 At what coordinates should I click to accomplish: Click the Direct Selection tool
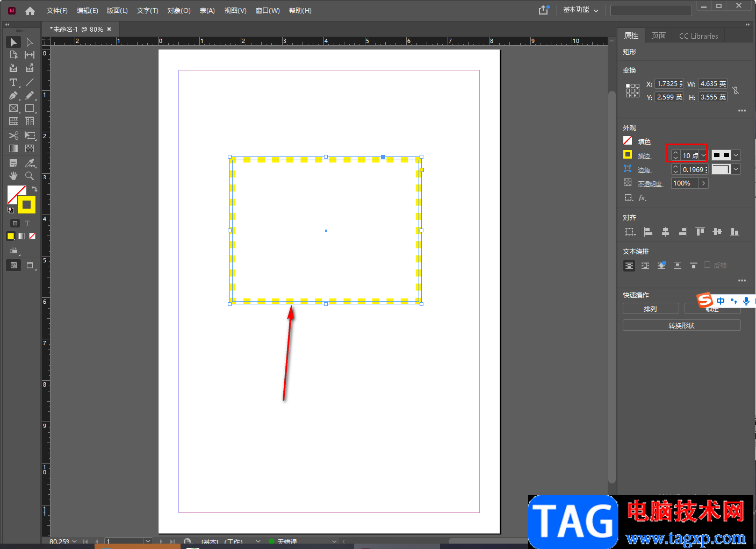(x=30, y=42)
